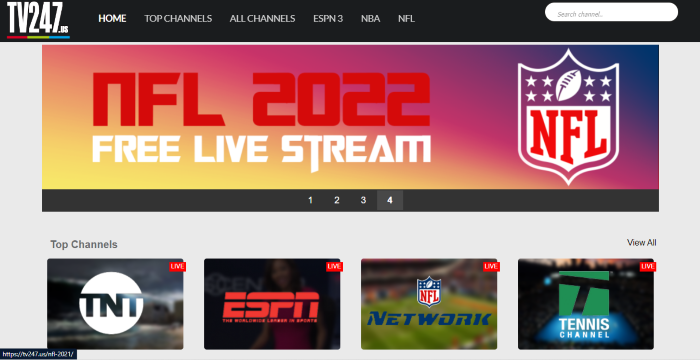
Task: Select NFL in the navigation bar
Action: (x=406, y=18)
